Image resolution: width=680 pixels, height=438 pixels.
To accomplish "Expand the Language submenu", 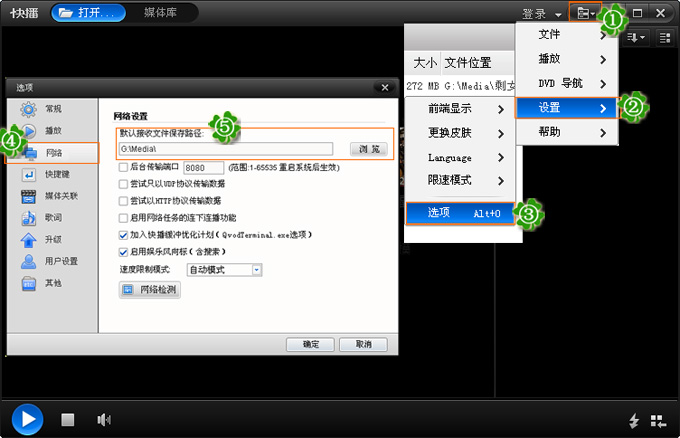I will [460, 157].
